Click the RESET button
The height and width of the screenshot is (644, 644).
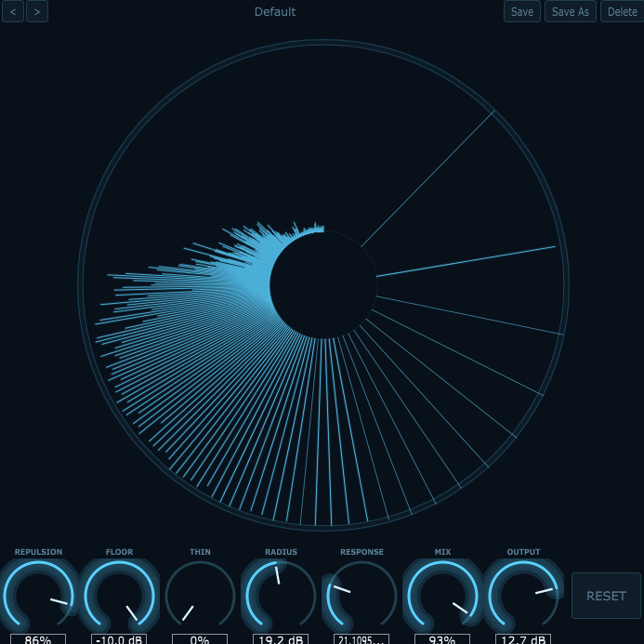click(606, 596)
